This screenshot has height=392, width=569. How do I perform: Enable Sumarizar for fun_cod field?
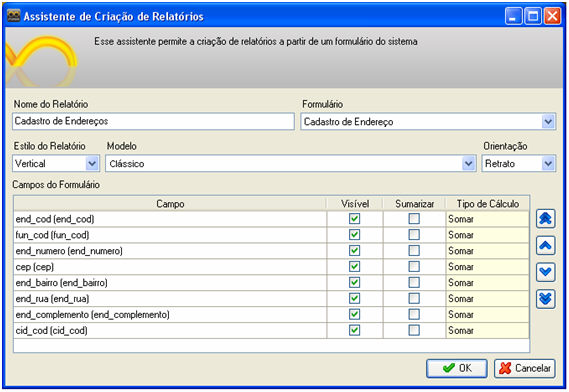(x=414, y=234)
